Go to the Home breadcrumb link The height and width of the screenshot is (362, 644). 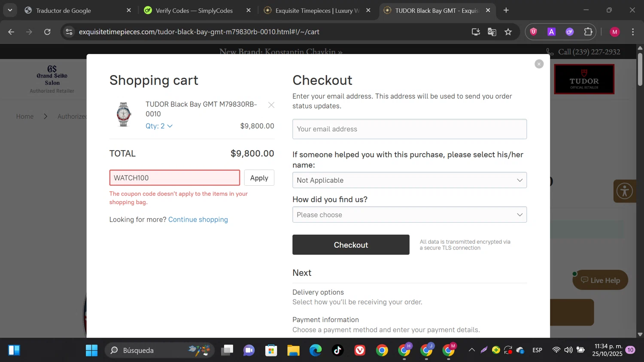click(25, 117)
